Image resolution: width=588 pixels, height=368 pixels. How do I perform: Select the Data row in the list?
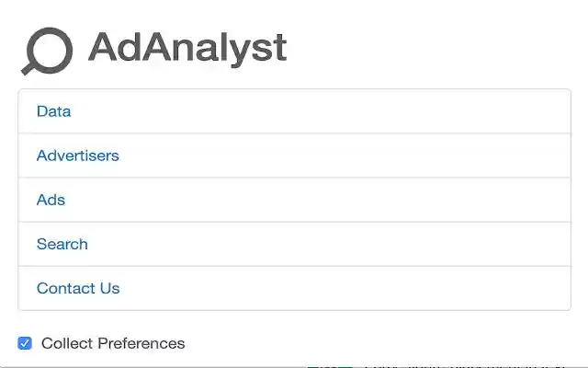click(x=294, y=111)
